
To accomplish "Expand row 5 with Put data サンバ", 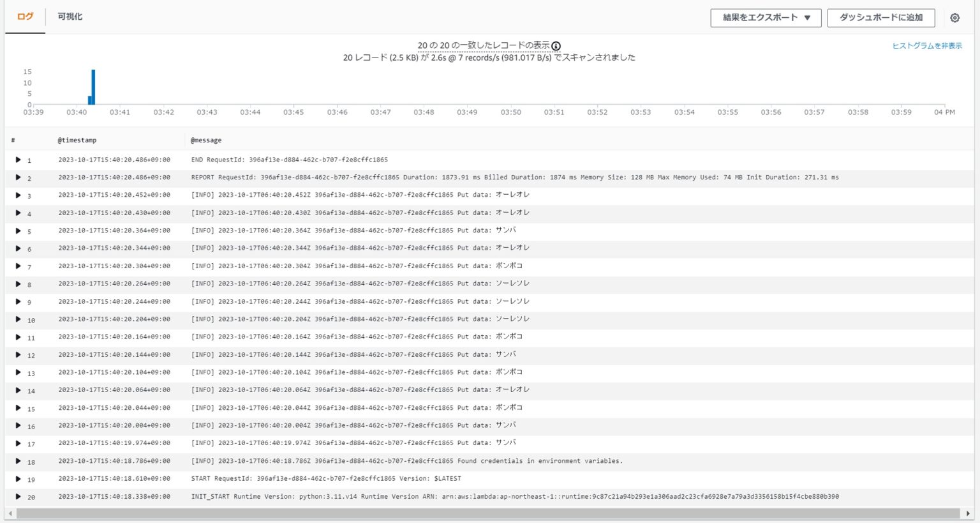I will point(18,230).
